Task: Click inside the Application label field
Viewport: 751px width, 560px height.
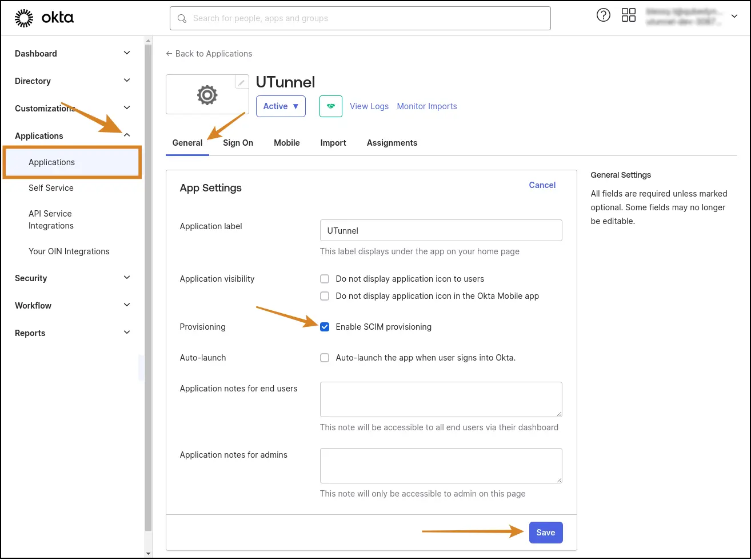Action: (441, 230)
